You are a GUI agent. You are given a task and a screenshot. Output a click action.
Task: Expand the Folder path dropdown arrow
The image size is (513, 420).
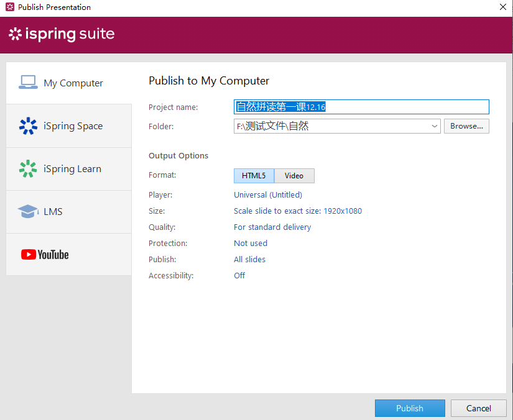tap(434, 126)
